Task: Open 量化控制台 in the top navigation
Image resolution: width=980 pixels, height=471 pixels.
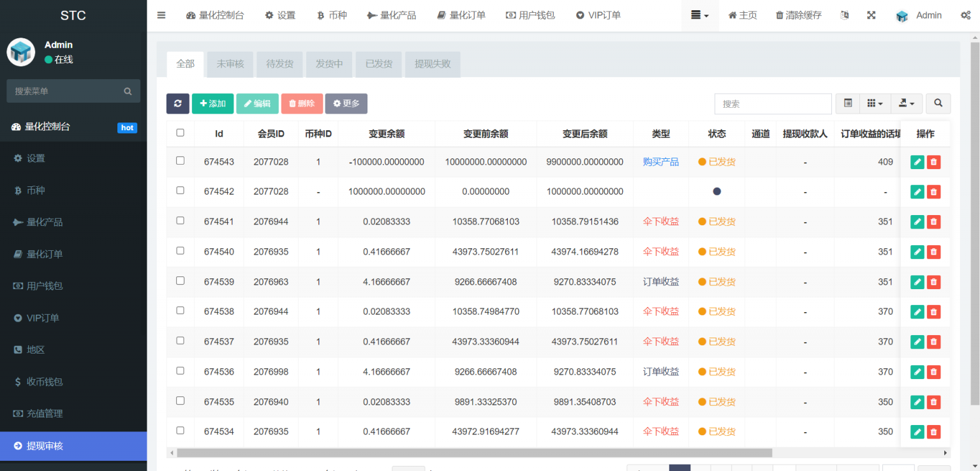Action: click(x=215, y=15)
